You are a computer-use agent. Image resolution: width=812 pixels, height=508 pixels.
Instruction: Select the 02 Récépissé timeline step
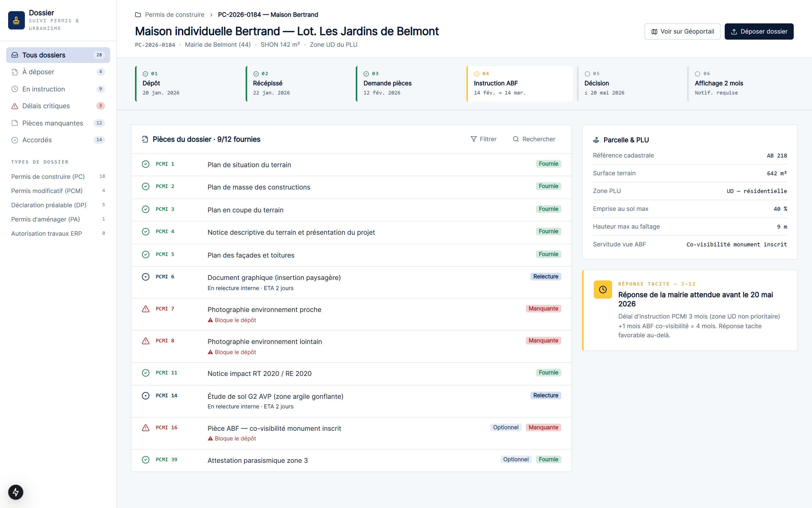pyautogui.click(x=299, y=84)
